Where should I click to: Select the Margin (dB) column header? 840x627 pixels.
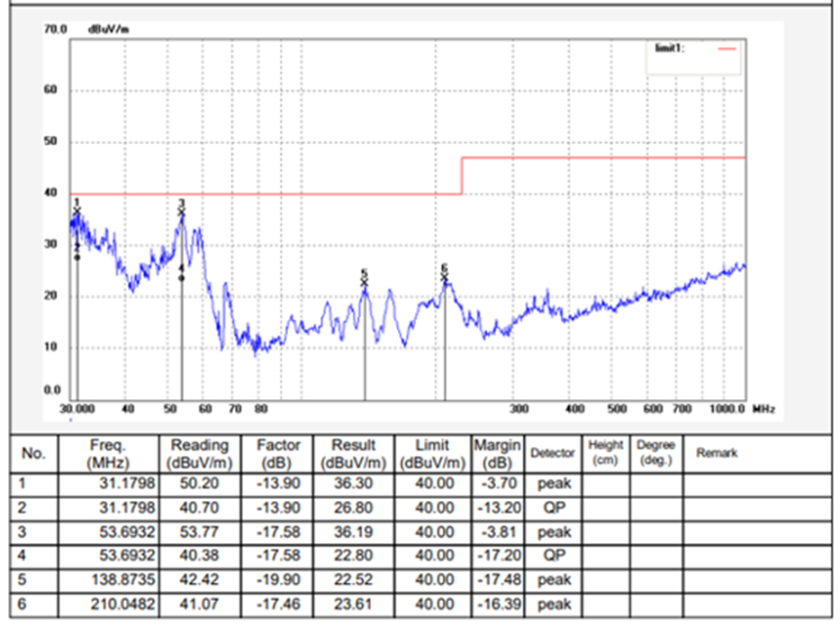pyautogui.click(x=497, y=454)
